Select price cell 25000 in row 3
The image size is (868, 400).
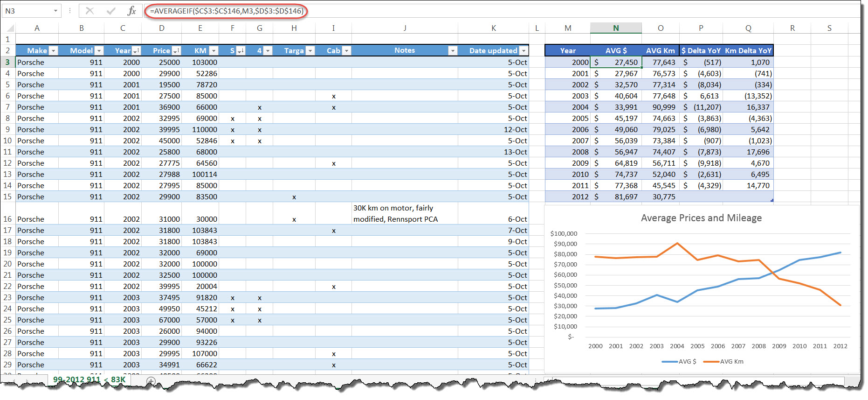[161, 62]
